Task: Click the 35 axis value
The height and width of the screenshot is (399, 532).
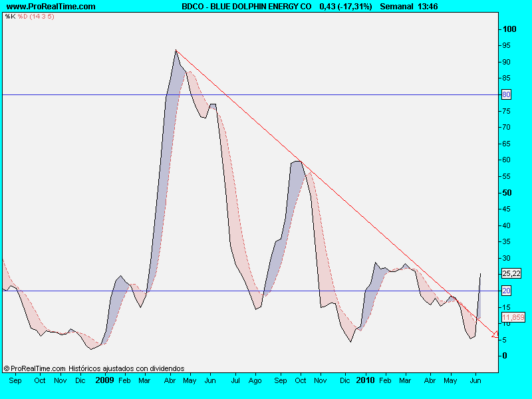Action: pyautogui.click(x=506, y=241)
